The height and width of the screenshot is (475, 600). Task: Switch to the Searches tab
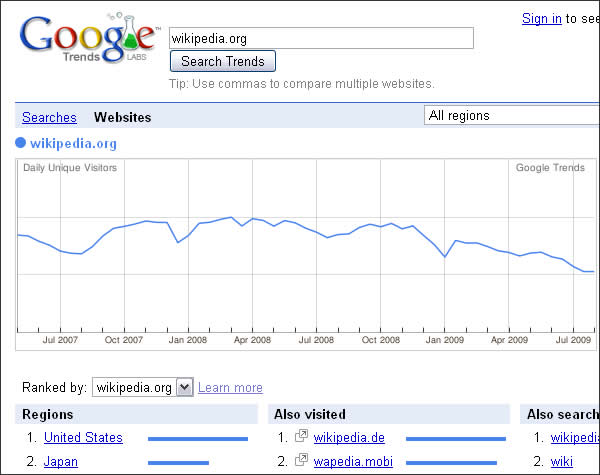pyautogui.click(x=49, y=117)
